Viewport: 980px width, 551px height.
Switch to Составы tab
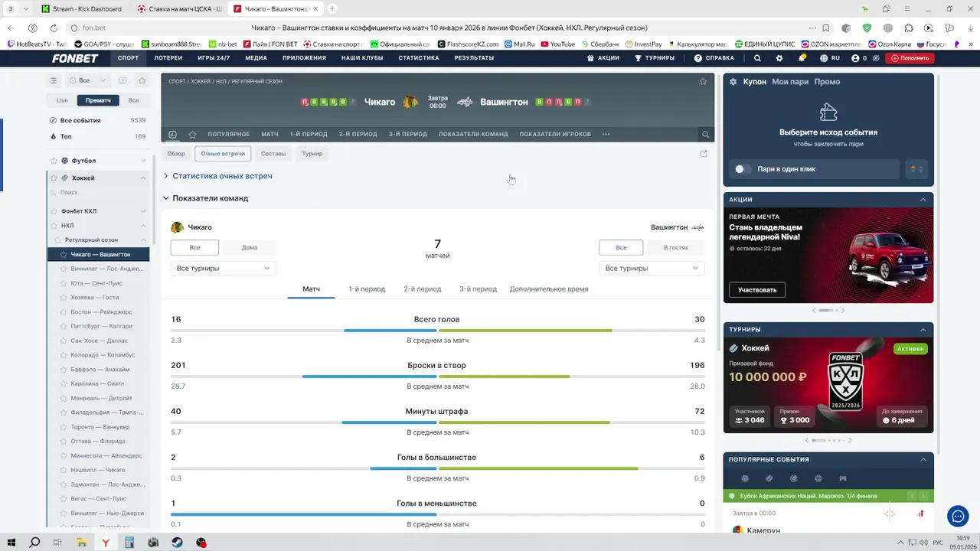click(273, 154)
